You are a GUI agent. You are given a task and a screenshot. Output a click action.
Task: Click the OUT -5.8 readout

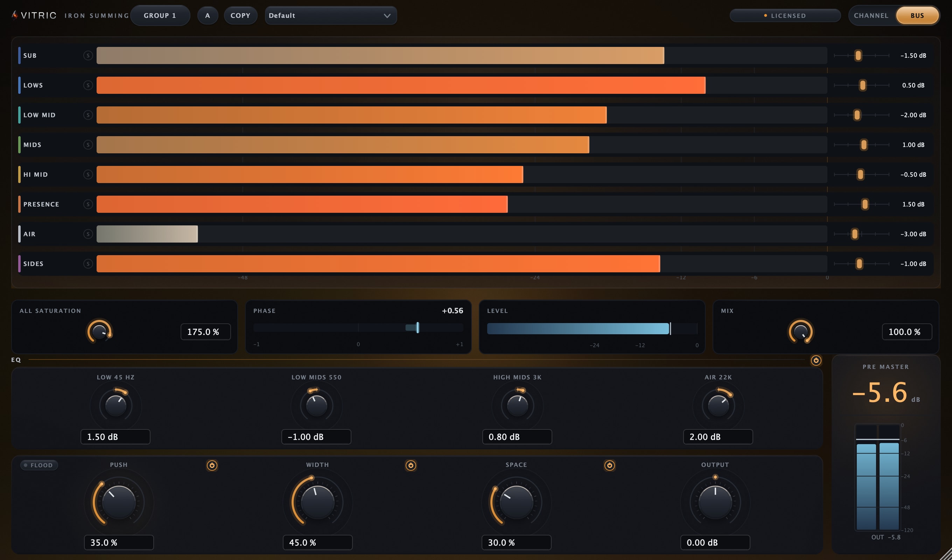(885, 537)
